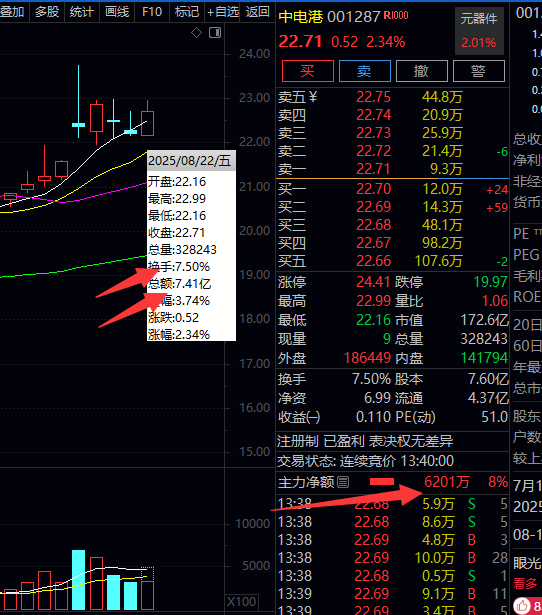This screenshot has height=615, width=542.
Task: Open the 叠加 overlay menu
Action: (x=12, y=12)
